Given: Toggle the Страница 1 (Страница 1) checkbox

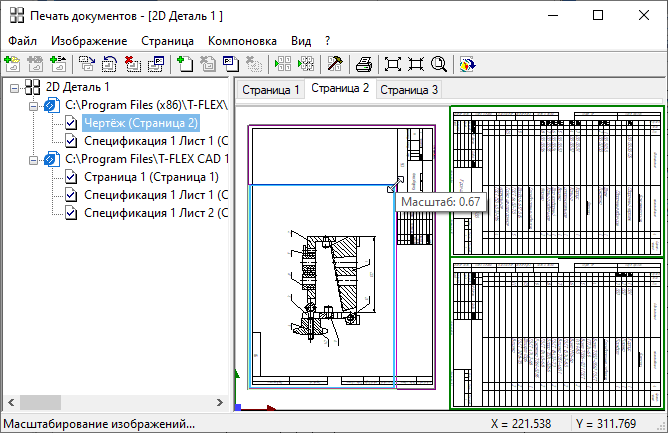Looking at the screenshot, I should pyautogui.click(x=71, y=177).
